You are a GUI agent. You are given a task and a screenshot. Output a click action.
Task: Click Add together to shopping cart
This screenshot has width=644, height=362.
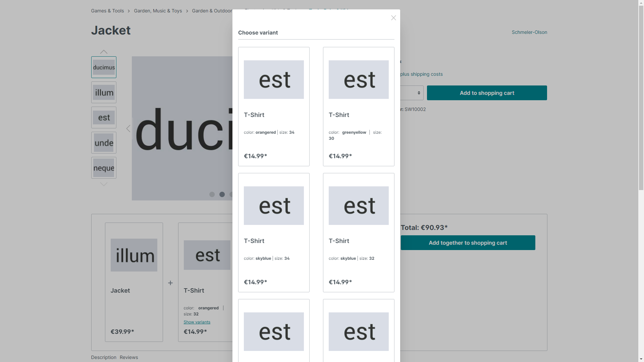pyautogui.click(x=468, y=243)
